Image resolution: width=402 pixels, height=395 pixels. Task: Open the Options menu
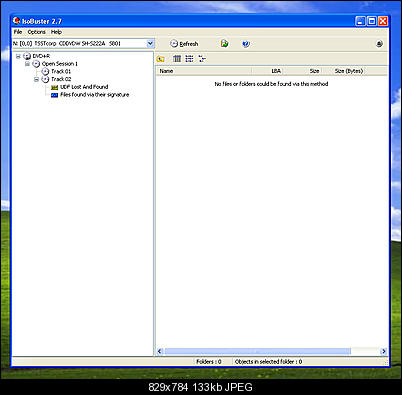coord(36,32)
